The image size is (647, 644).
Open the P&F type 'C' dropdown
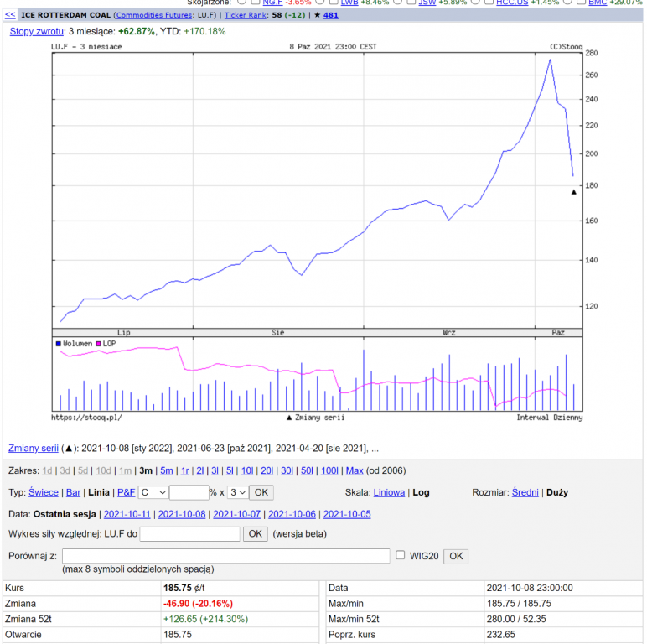(153, 492)
